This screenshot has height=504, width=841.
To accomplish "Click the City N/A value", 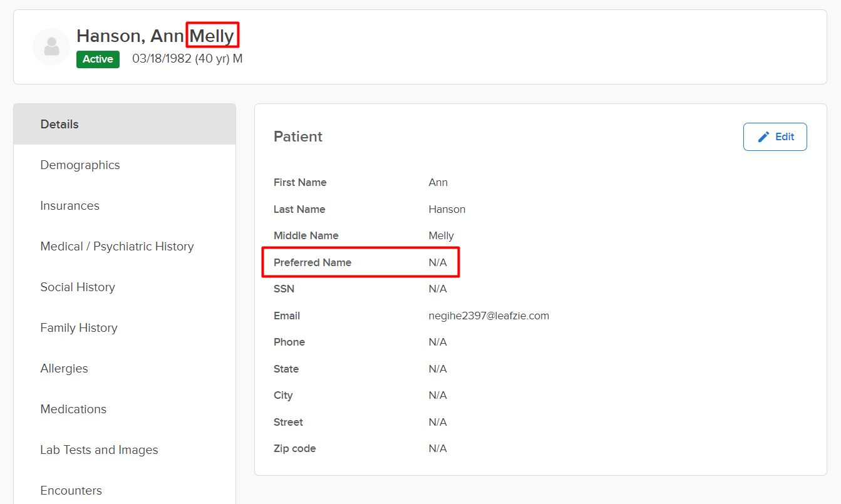I will click(x=438, y=395).
